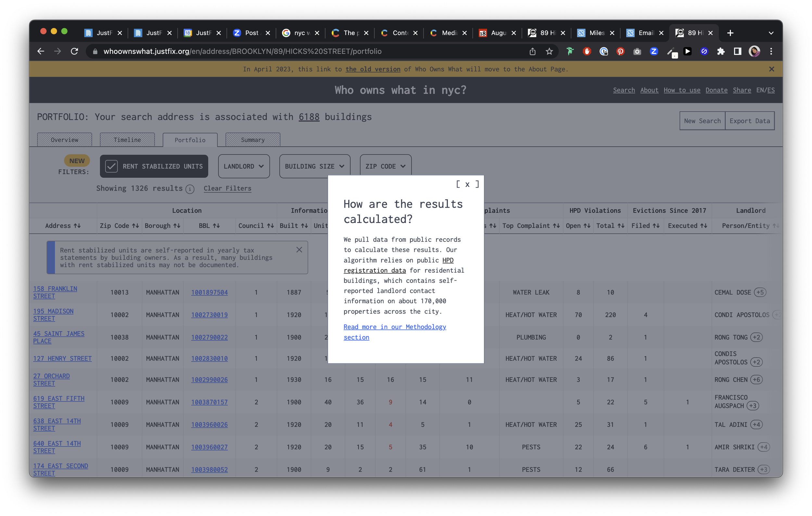This screenshot has width=812, height=516.
Task: Open the Read more in our Methodology link
Action: pos(395,332)
